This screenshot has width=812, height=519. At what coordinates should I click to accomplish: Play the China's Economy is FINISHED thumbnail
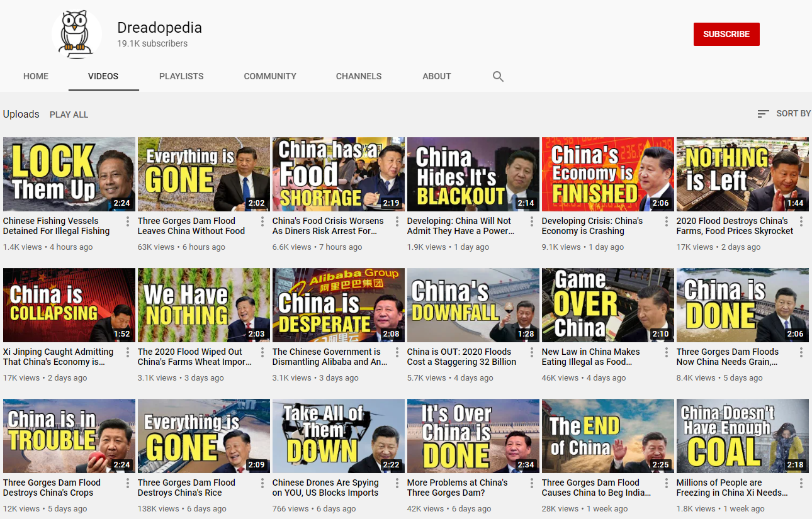(x=608, y=174)
